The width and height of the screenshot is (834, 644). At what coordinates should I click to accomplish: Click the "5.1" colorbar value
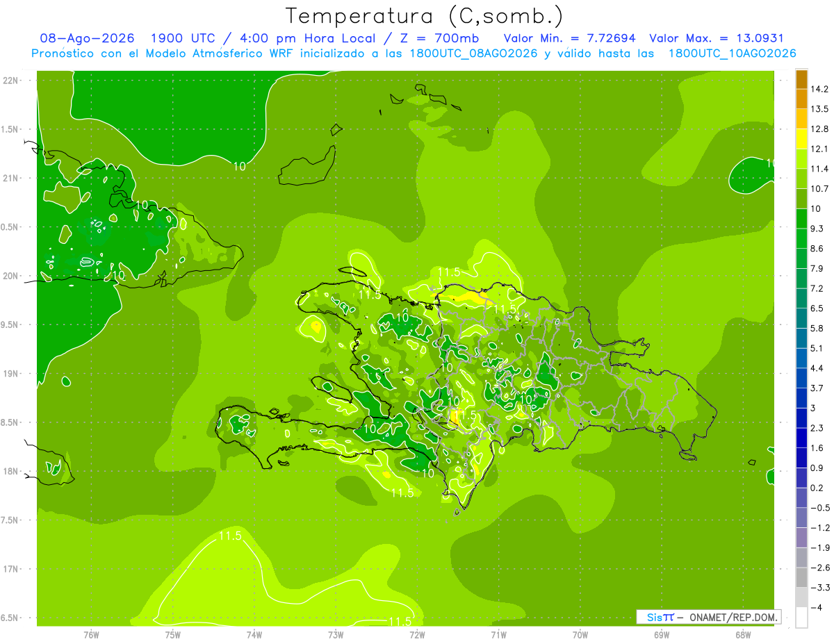click(817, 348)
